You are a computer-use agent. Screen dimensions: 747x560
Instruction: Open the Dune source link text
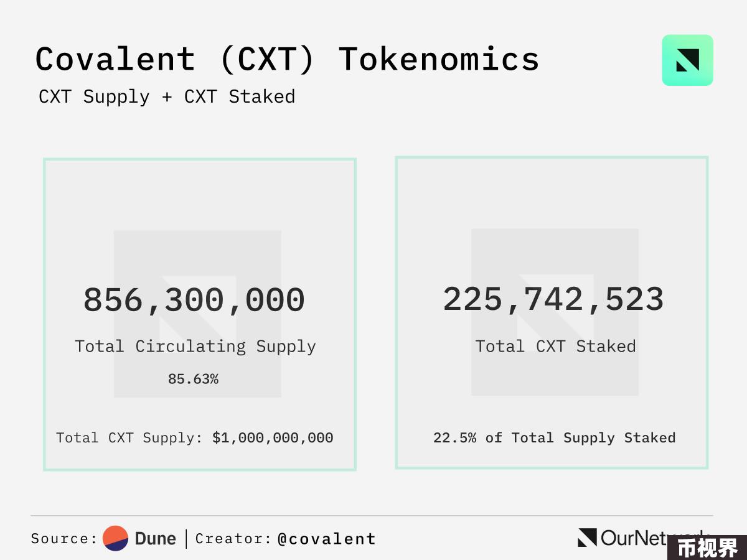click(x=156, y=538)
